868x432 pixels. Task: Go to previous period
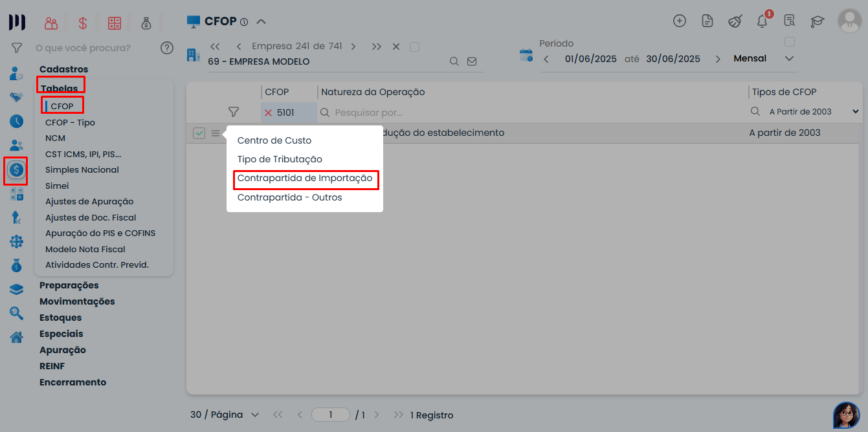[546, 59]
